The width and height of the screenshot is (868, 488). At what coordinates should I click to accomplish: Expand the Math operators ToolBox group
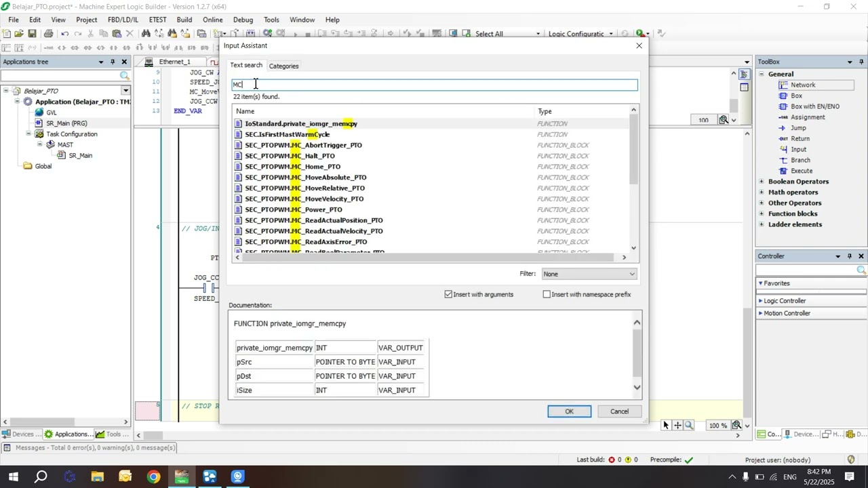tap(762, 192)
